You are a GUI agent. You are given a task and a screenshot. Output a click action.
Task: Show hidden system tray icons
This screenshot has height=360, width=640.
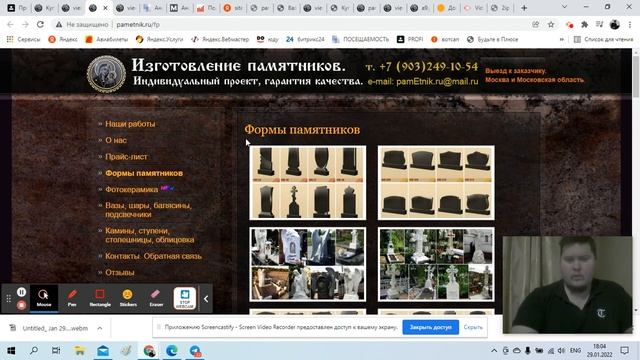click(494, 351)
